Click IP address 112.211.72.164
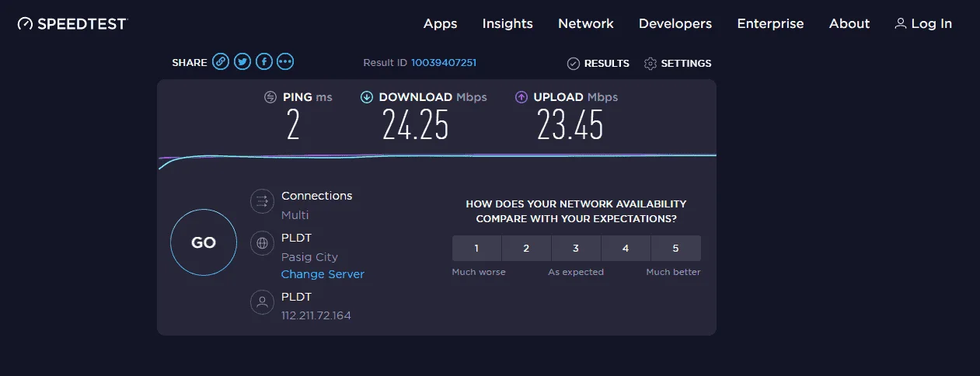The width and height of the screenshot is (980, 376). [316, 315]
